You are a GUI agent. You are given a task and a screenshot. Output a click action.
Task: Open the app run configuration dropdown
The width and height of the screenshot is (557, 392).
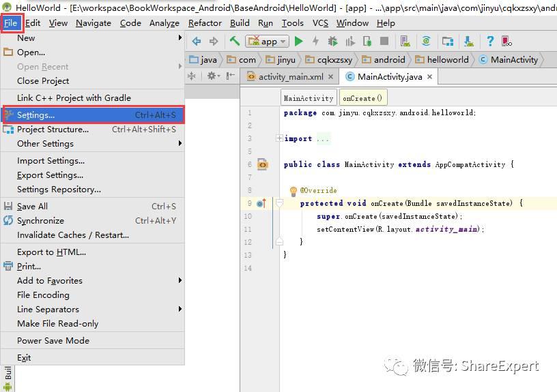point(268,42)
